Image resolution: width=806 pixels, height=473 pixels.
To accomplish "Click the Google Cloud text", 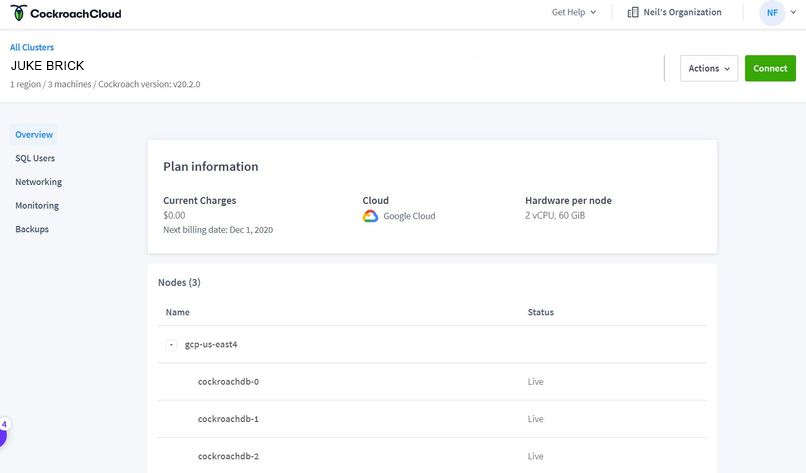I will click(x=409, y=216).
